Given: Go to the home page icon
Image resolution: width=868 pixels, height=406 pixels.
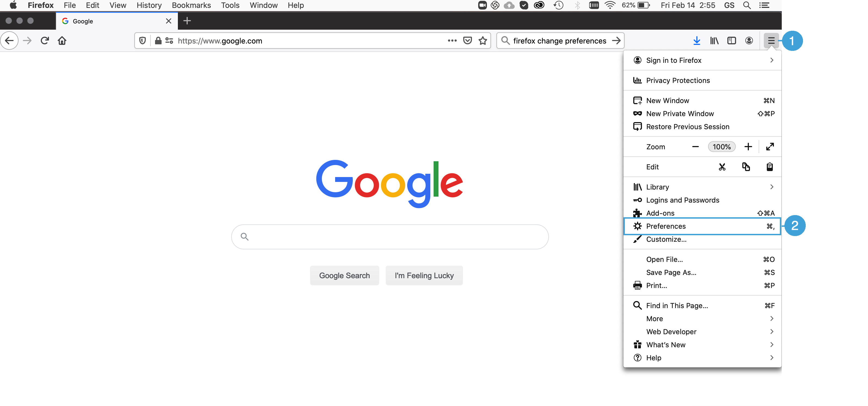Looking at the screenshot, I should (62, 41).
